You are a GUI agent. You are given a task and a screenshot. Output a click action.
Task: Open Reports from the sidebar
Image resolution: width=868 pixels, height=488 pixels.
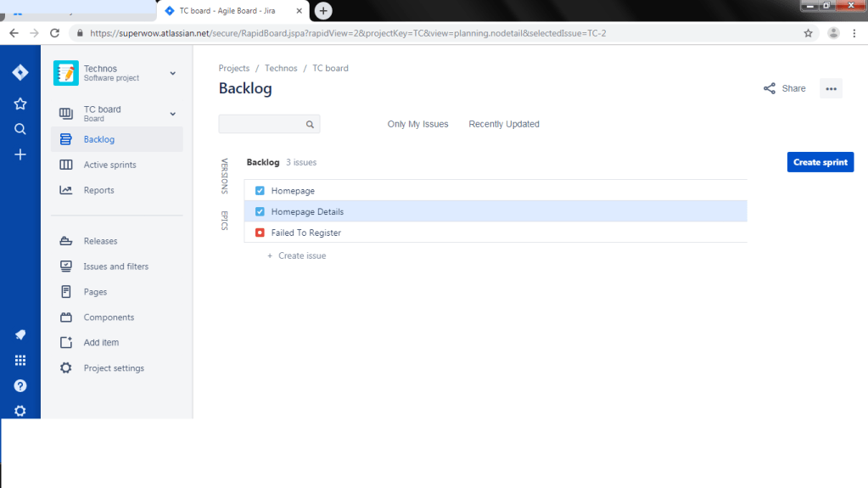(x=98, y=190)
